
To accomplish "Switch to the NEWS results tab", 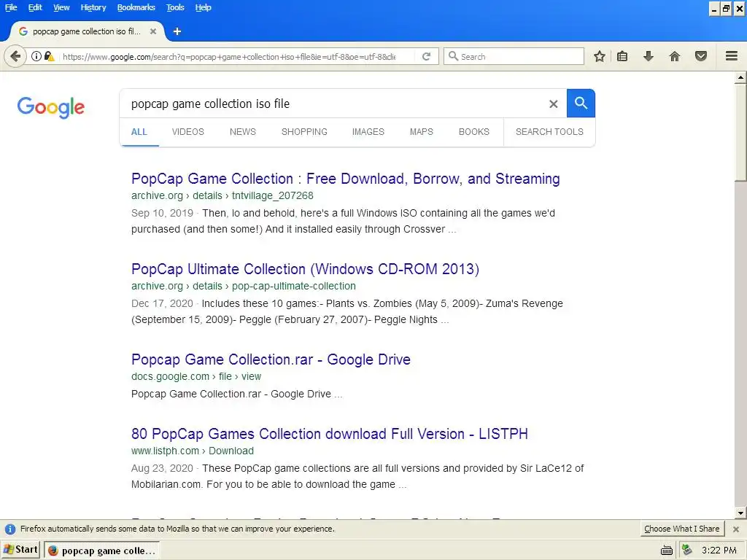I will [242, 132].
